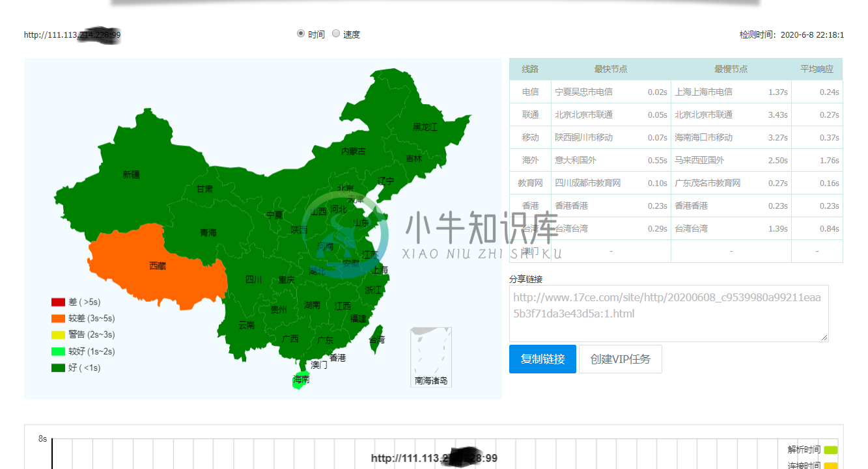The height and width of the screenshot is (469, 868).
Task: Click the 最慢节点 column header
Action: click(x=731, y=69)
